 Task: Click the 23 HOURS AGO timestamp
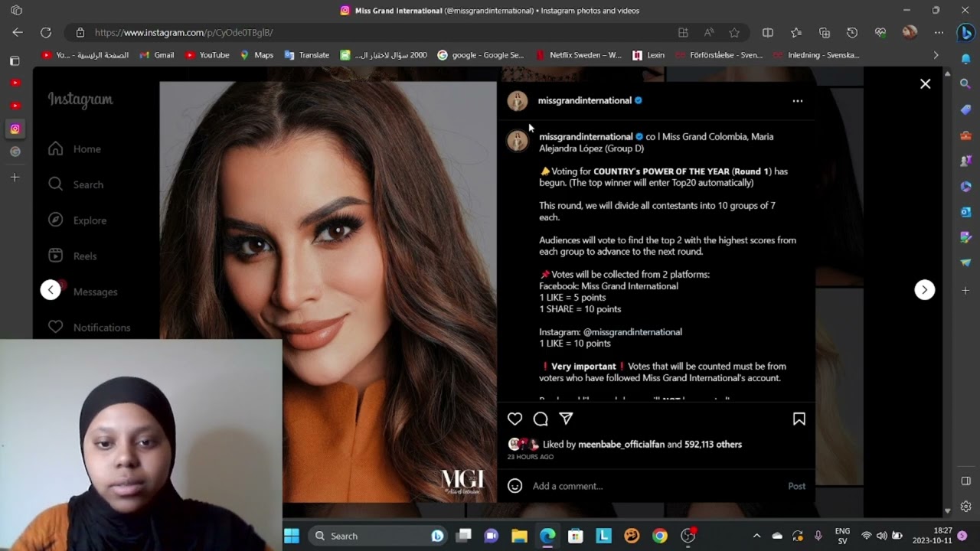(530, 457)
